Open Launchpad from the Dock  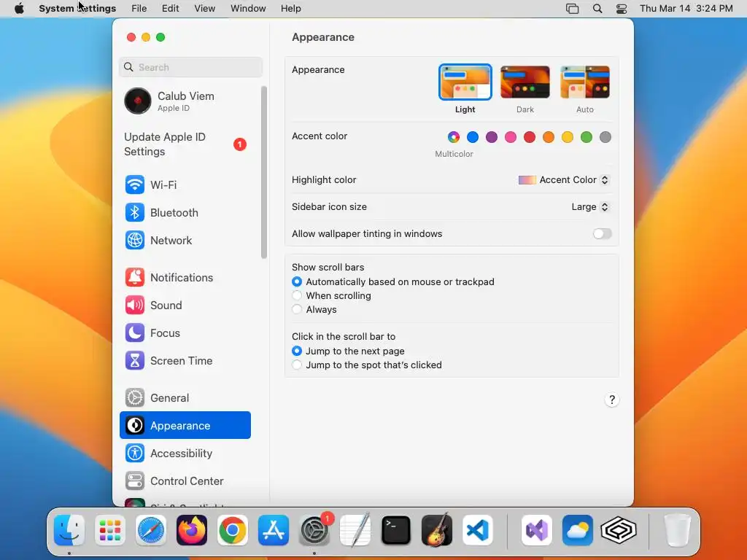[110, 530]
